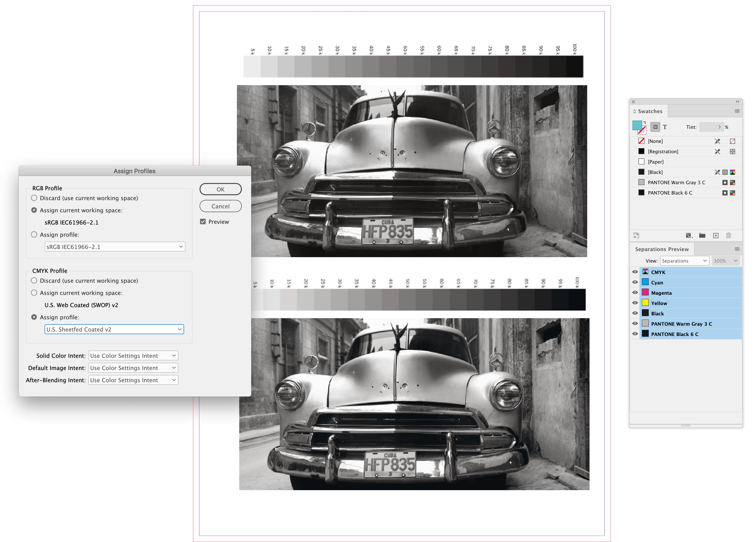Click formatting affects container icon
This screenshot has height=542, width=756.
[x=655, y=127]
